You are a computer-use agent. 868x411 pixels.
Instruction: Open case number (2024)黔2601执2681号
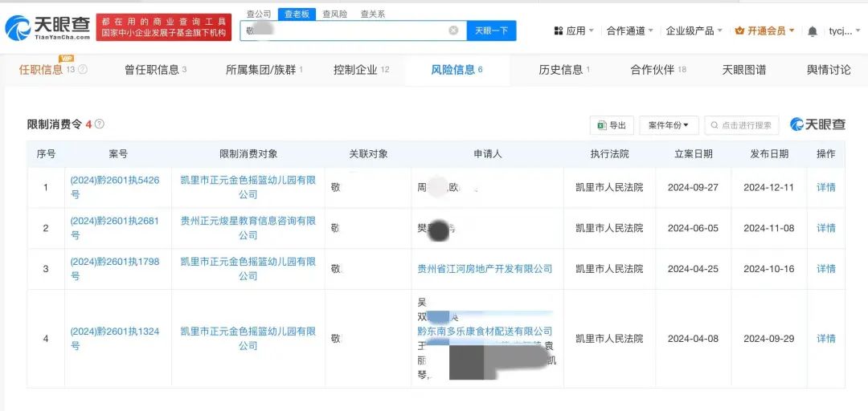coord(115,228)
